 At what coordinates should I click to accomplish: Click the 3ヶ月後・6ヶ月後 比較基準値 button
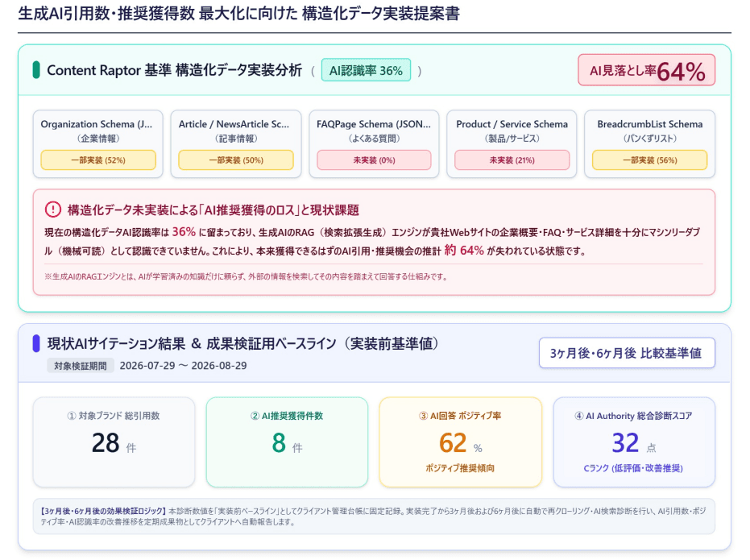(627, 353)
